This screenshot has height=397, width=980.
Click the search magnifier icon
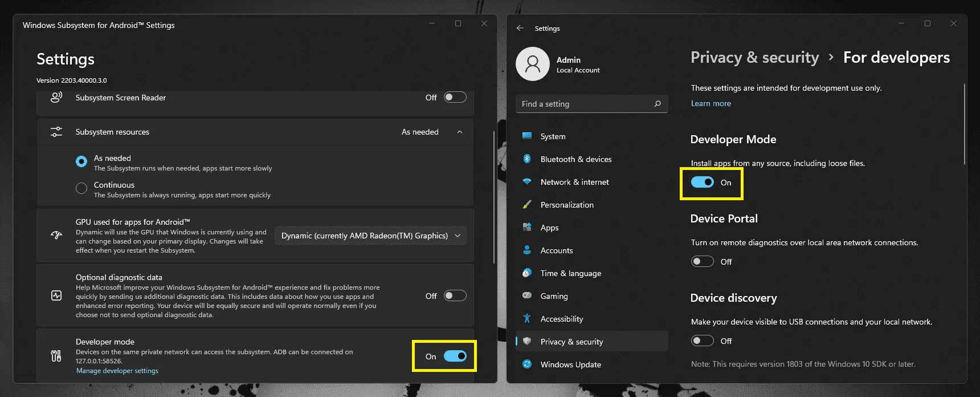(x=658, y=104)
